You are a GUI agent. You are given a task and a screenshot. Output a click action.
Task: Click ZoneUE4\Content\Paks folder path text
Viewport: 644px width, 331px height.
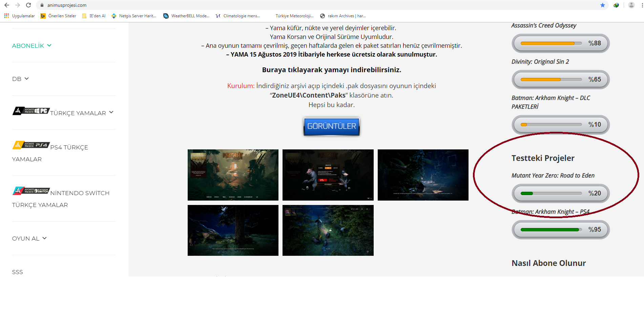[x=309, y=96]
